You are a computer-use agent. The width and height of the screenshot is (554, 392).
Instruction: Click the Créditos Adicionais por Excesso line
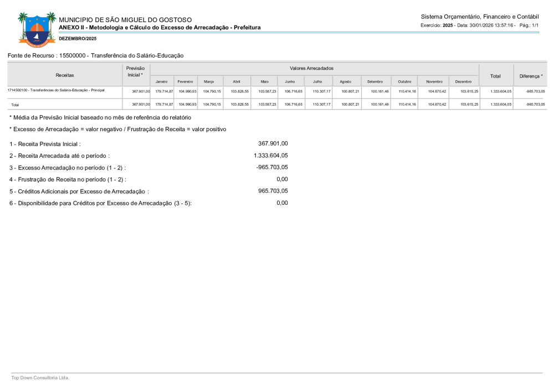click(x=79, y=191)
